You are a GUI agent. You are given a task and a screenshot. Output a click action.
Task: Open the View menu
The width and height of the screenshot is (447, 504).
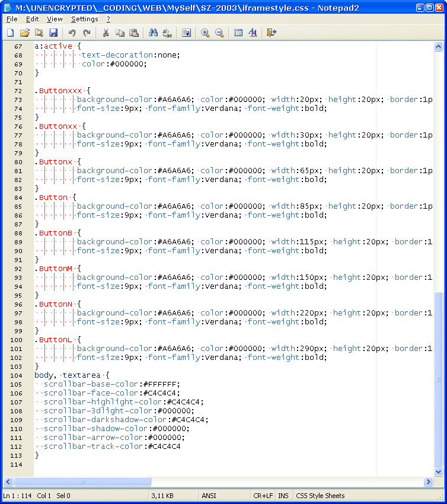click(x=55, y=20)
